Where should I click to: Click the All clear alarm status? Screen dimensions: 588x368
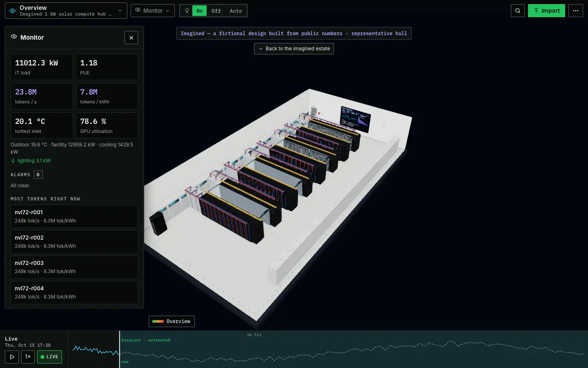coord(20,186)
